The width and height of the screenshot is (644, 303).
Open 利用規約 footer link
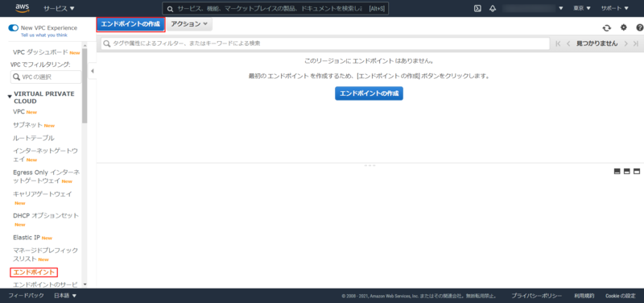pos(584,296)
